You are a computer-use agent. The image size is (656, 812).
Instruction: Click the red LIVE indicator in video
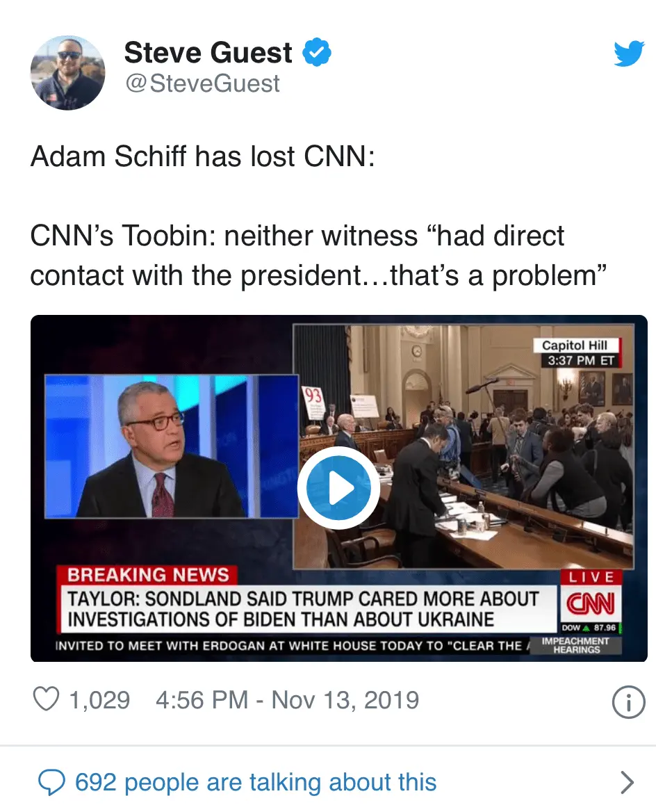coord(591,577)
